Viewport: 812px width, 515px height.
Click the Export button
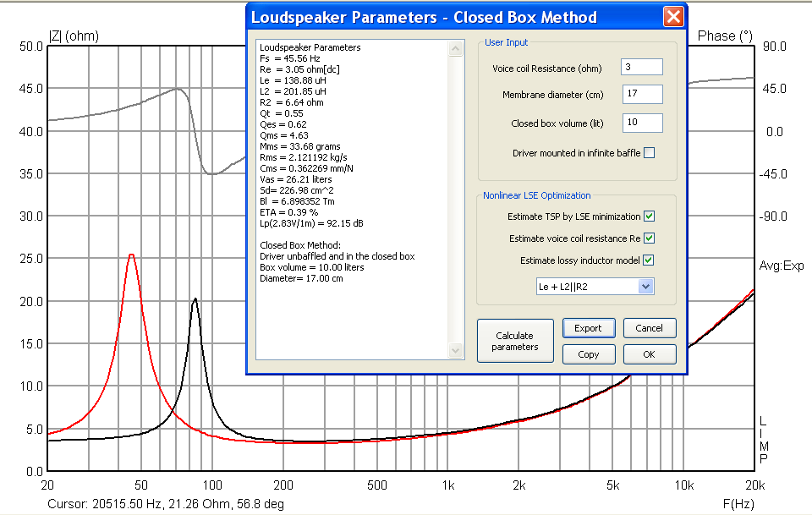[x=589, y=328]
